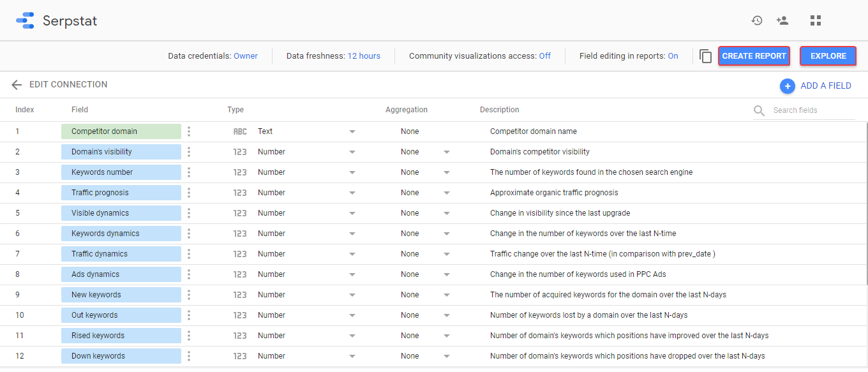Click 123 number type icon for Traffic prognosis
Image resolution: width=868 pixels, height=372 pixels.
(240, 193)
